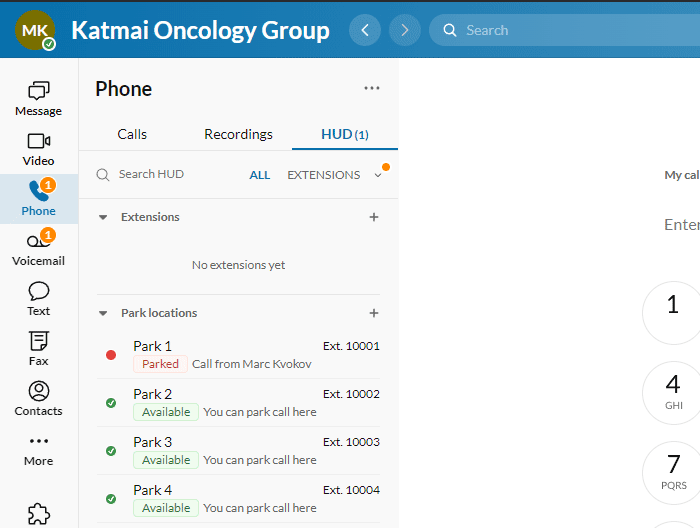
Task: Open the Fax sidebar section
Action: 38,349
